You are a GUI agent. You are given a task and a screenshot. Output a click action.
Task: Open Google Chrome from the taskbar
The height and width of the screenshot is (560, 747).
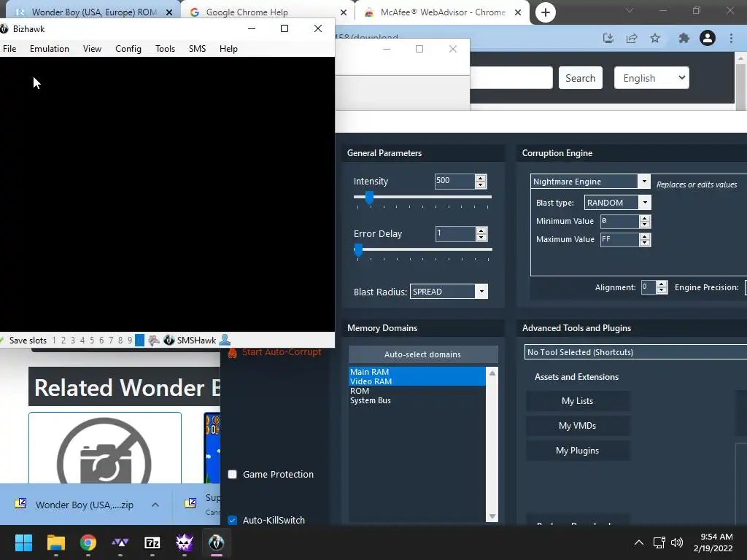click(x=88, y=542)
